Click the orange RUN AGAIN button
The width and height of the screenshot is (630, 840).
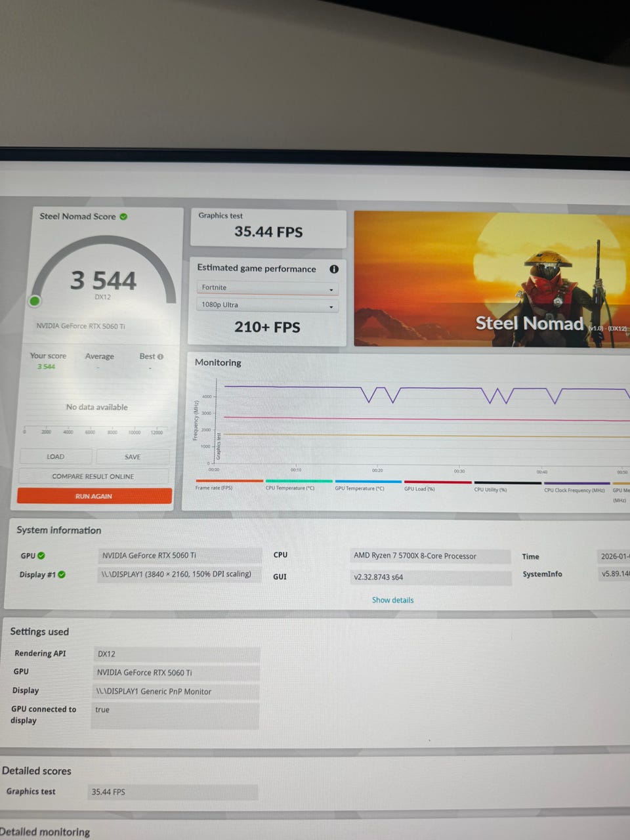[94, 496]
